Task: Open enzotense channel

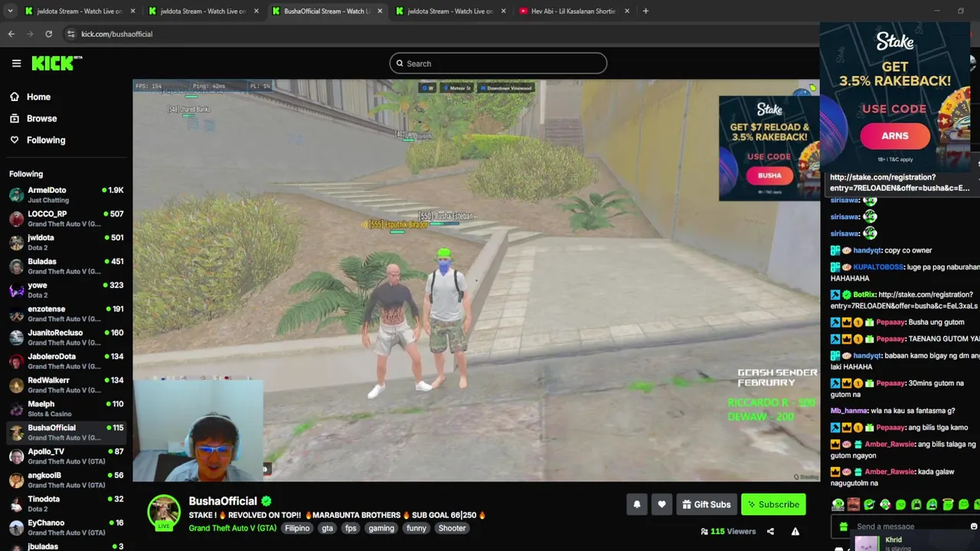Action: [66, 314]
